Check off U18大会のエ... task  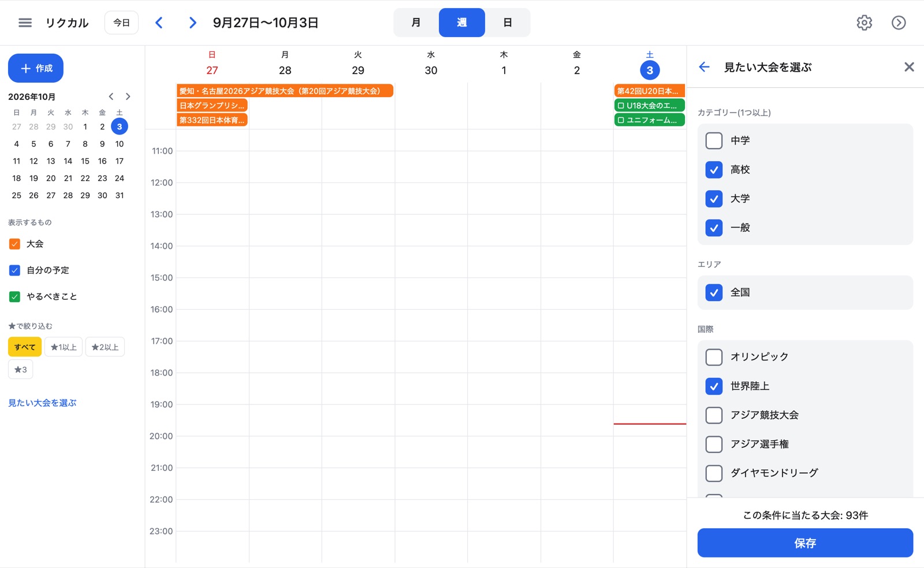tap(621, 105)
